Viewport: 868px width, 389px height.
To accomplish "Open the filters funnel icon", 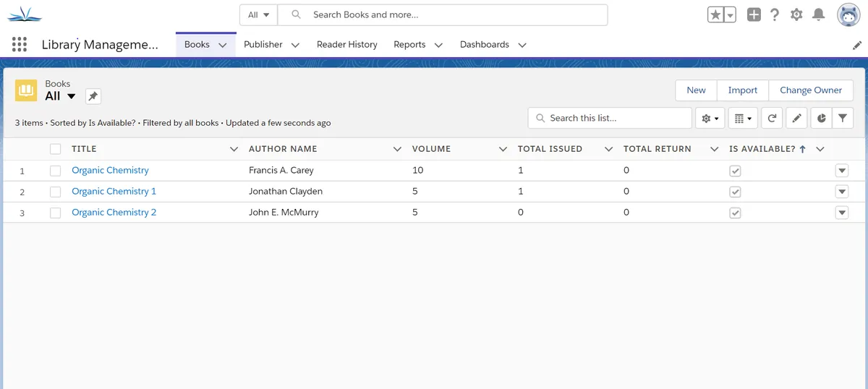I will (843, 119).
